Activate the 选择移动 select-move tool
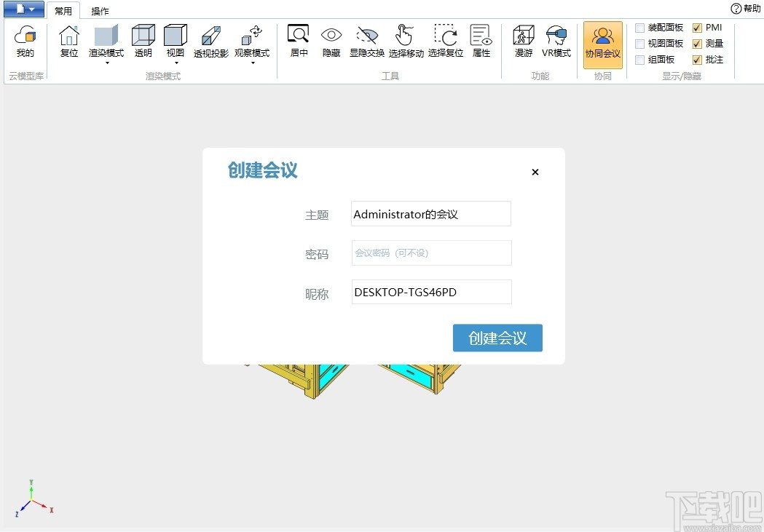The height and width of the screenshot is (532, 764). pos(406,42)
